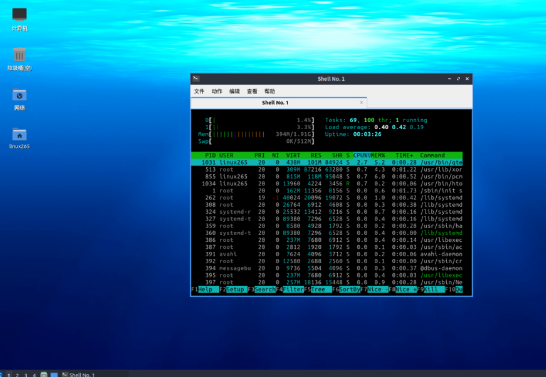Sort by the TIME+ column header
546x377 pixels.
[x=404, y=155]
